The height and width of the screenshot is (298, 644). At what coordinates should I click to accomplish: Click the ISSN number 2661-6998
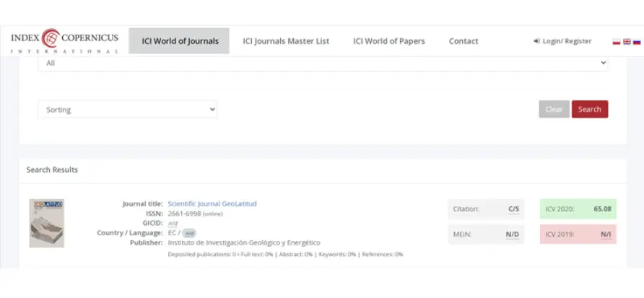click(x=184, y=214)
